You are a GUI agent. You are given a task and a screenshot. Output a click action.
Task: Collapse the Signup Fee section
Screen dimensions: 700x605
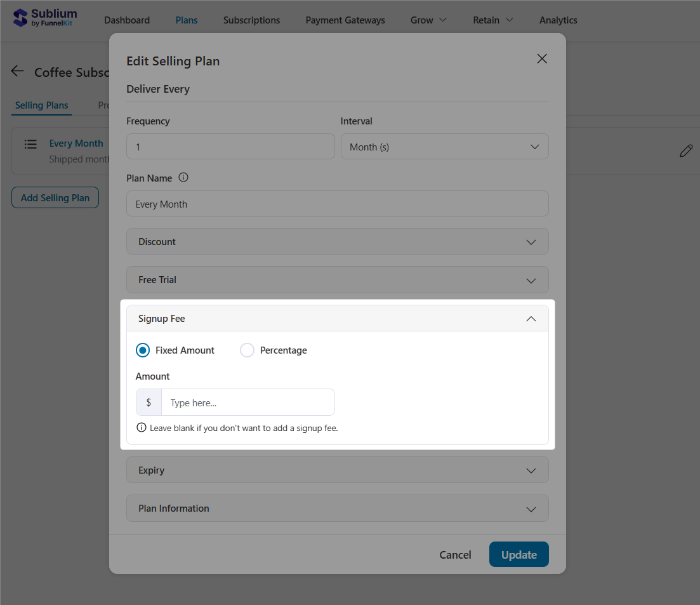point(531,318)
